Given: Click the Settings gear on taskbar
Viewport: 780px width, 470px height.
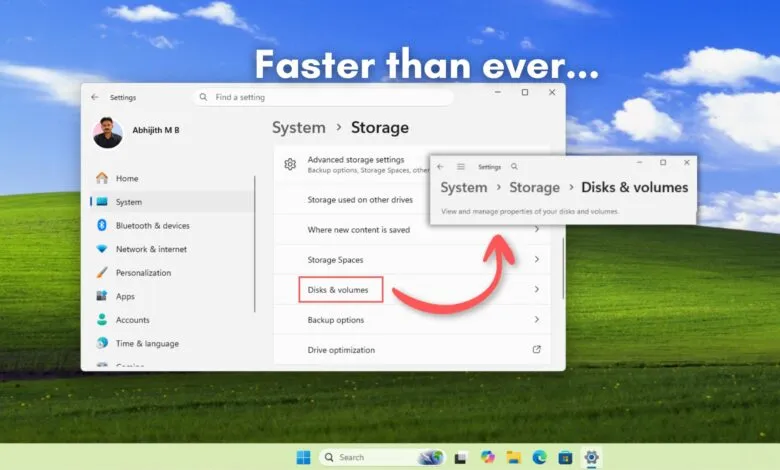Looking at the screenshot, I should tap(591, 457).
